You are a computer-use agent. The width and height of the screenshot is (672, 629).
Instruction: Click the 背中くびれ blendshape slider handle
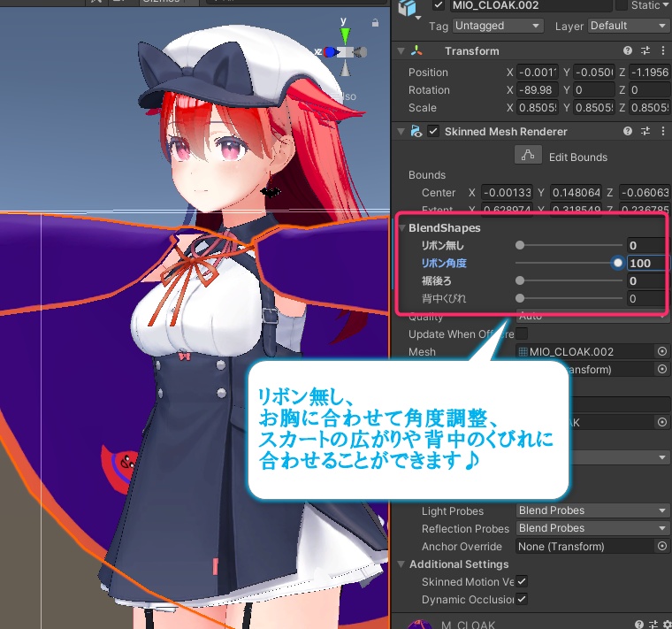coord(520,298)
